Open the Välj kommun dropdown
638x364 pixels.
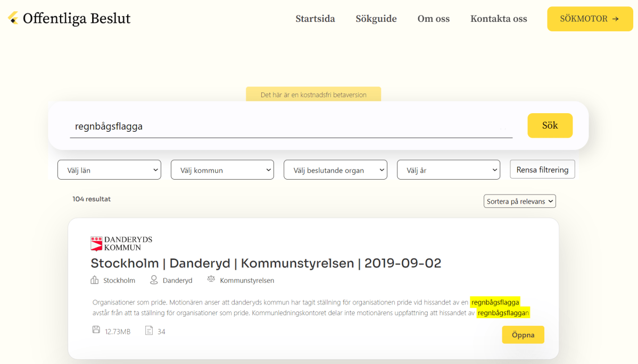(x=222, y=169)
